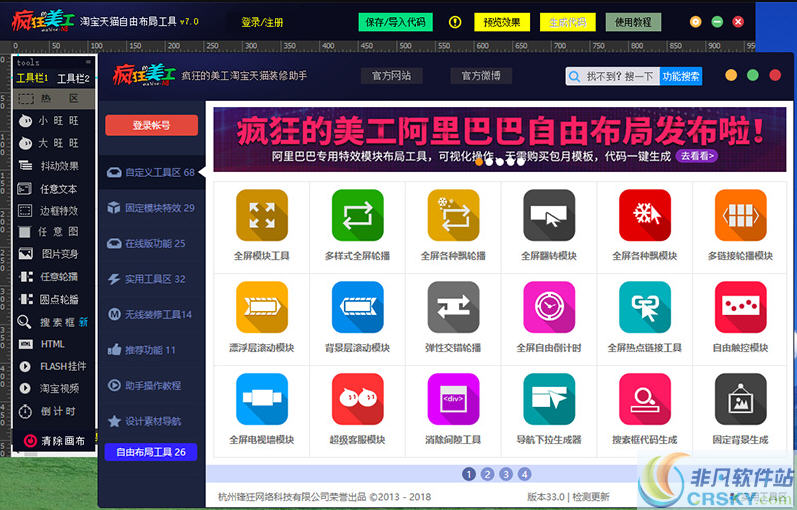Launch the 弹性交错轮播 tool

(x=453, y=307)
